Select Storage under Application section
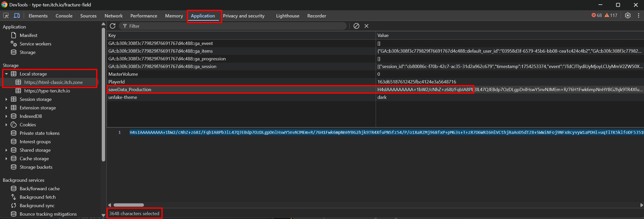This screenshot has width=644, height=219. click(x=27, y=52)
